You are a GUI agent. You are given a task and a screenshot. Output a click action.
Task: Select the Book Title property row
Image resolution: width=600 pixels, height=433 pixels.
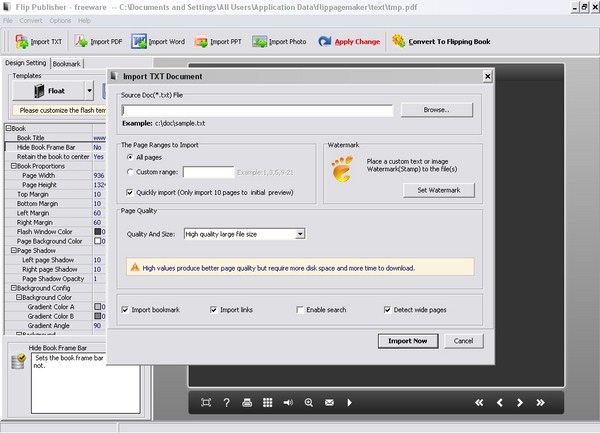(55, 138)
